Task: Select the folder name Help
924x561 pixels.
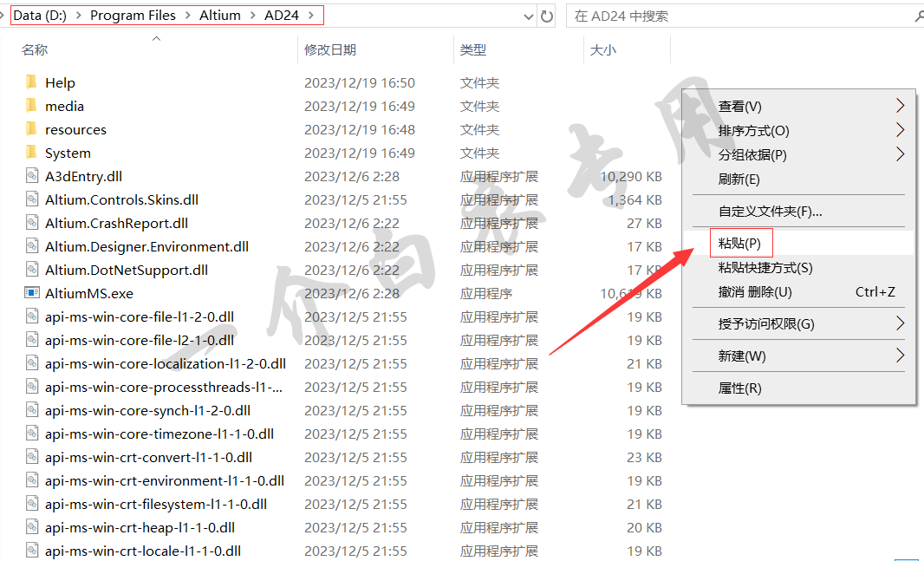Action: click(60, 82)
